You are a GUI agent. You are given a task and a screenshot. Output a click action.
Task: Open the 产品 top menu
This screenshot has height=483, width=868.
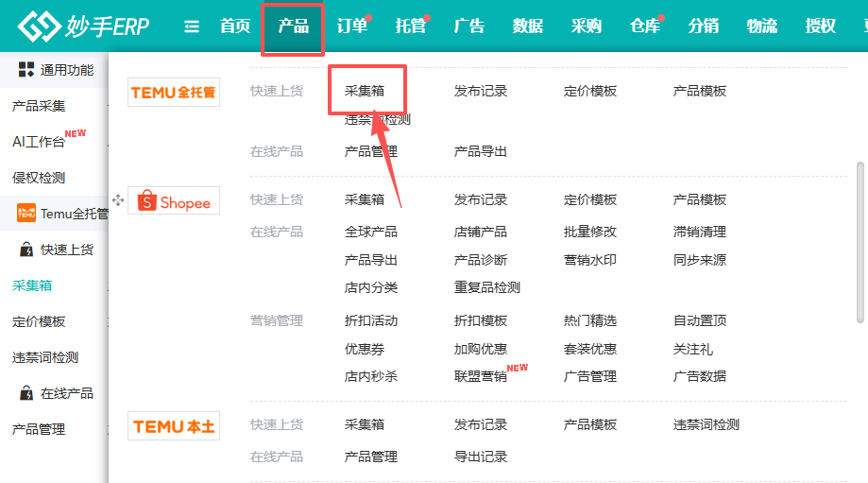pyautogui.click(x=294, y=26)
